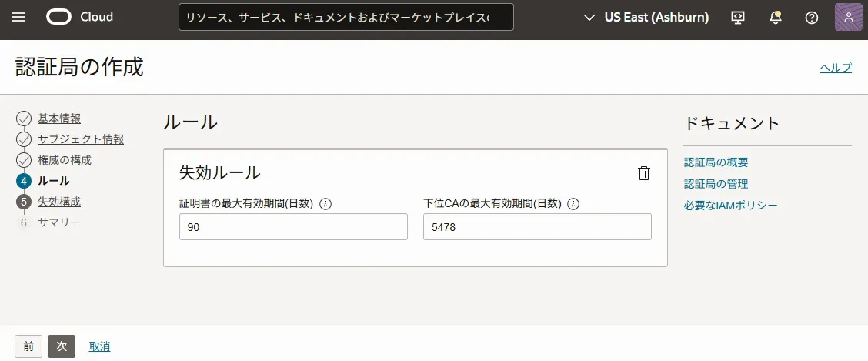The height and width of the screenshot is (361, 868).
Task: Click the 認証局の作成 page title
Action: (x=79, y=67)
